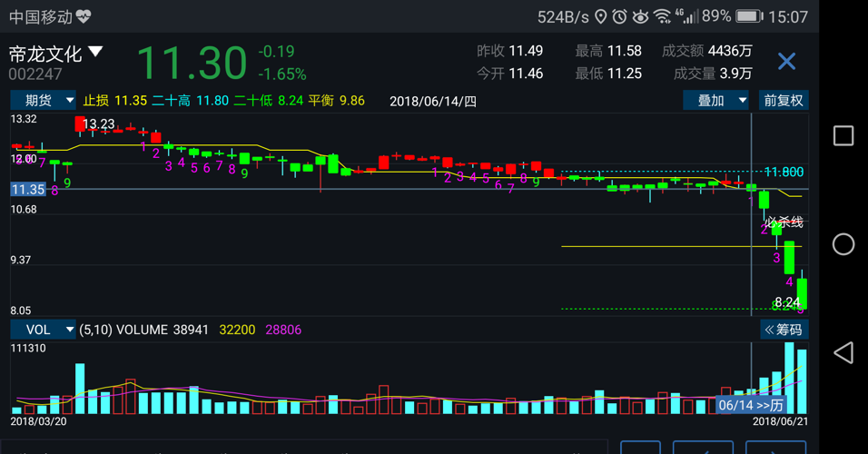This screenshot has height=454, width=868.
Task: Tap the 二十高 11.80 indicator value
Action: click(x=191, y=100)
